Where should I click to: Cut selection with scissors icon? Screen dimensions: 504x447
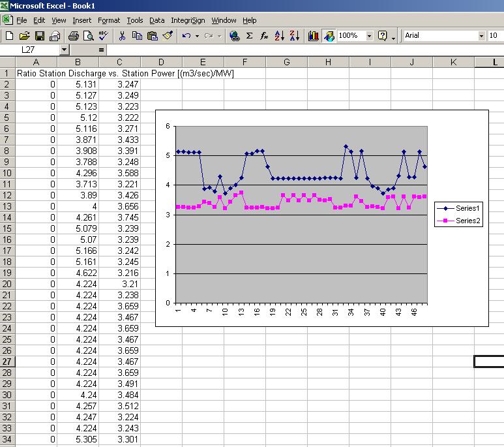point(122,36)
